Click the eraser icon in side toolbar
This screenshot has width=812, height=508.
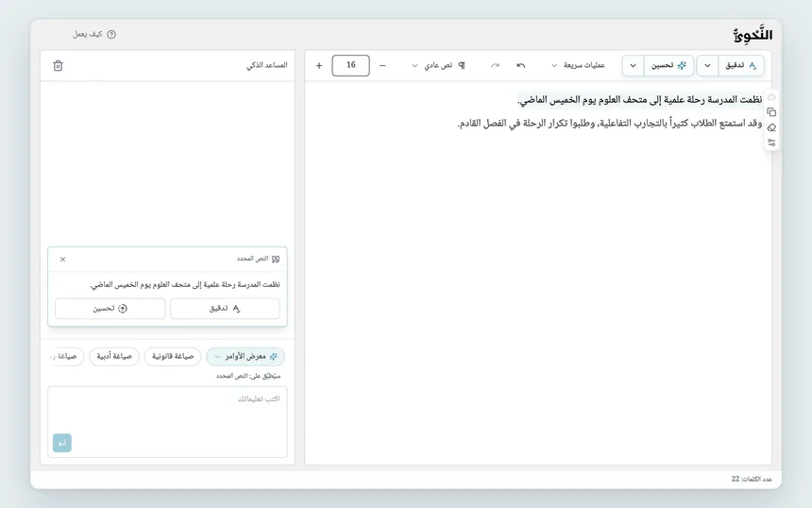point(771,127)
